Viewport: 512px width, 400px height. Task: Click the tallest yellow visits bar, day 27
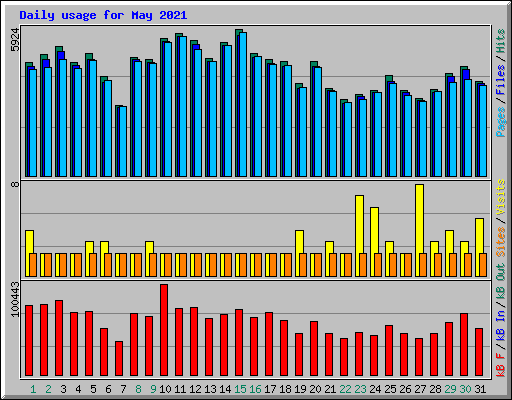tap(419, 219)
